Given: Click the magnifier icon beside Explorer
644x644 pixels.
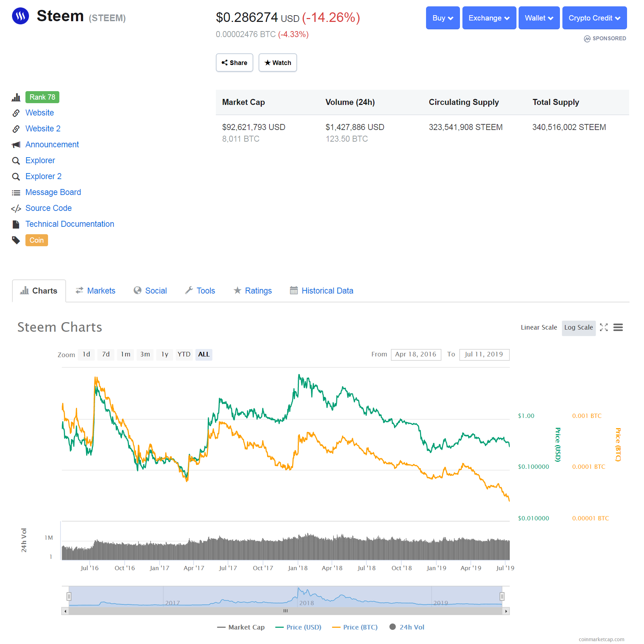Looking at the screenshot, I should (16, 161).
